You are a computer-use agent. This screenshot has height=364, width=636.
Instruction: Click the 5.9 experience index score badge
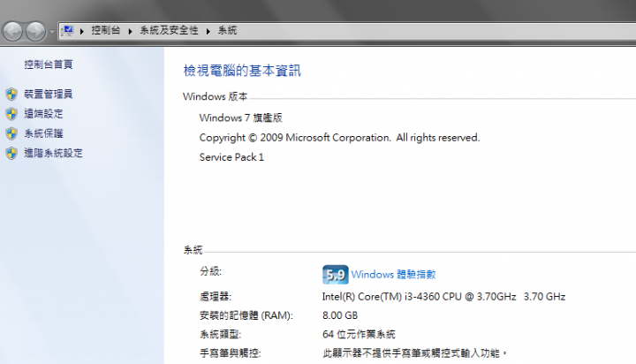pos(335,275)
